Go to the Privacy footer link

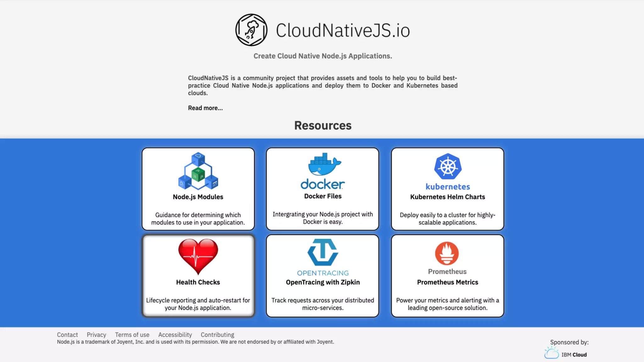(96, 335)
